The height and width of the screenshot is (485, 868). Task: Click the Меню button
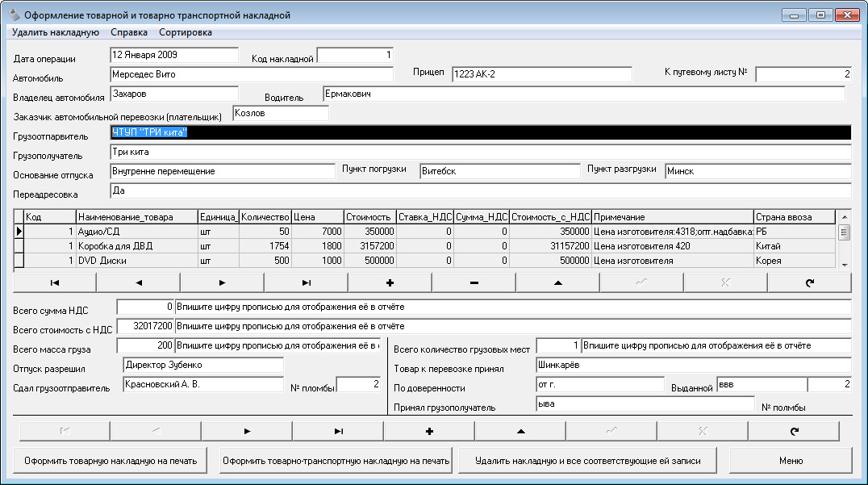point(791,461)
